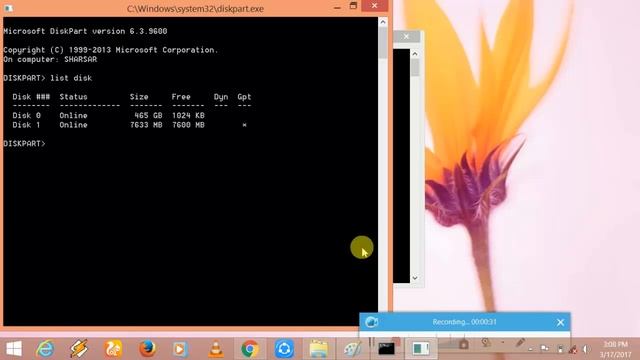640x360 pixels.
Task: Open the blue circular sync app icon
Action: pyautogui.click(x=284, y=349)
